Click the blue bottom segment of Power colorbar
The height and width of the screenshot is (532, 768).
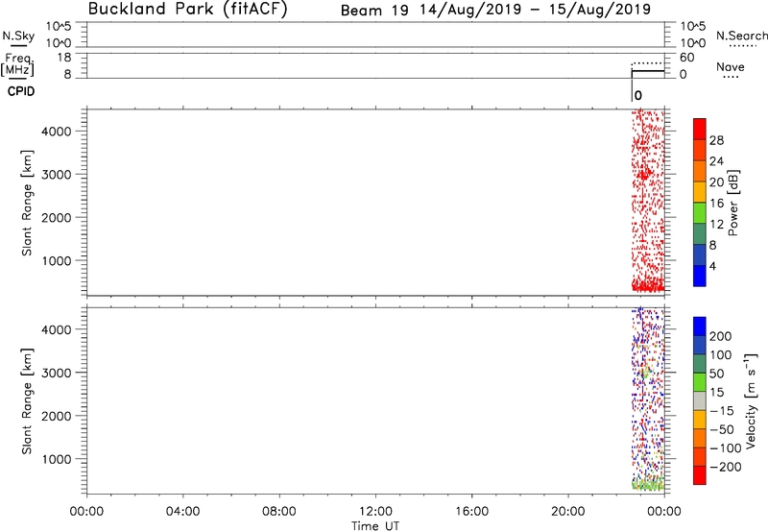click(x=700, y=276)
